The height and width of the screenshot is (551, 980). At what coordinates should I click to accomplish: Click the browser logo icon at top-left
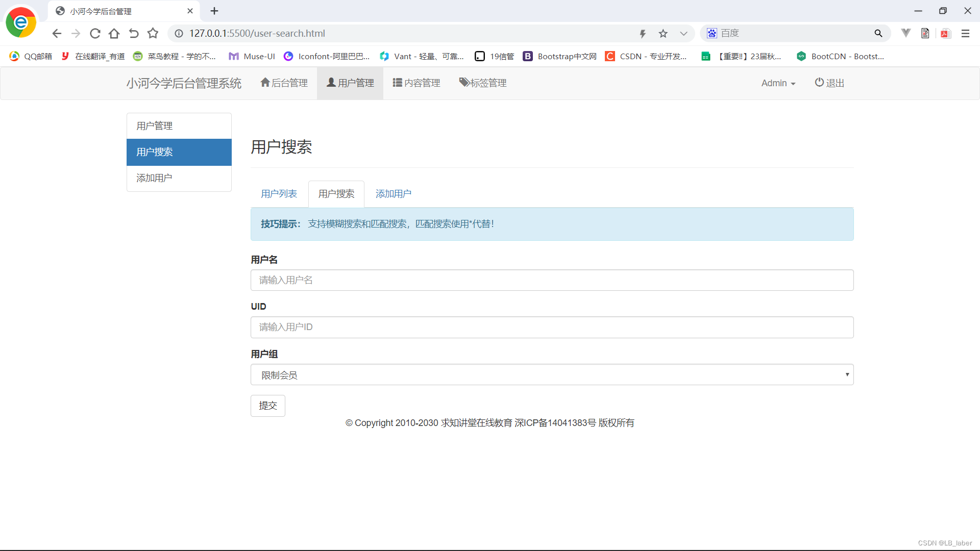[21, 22]
